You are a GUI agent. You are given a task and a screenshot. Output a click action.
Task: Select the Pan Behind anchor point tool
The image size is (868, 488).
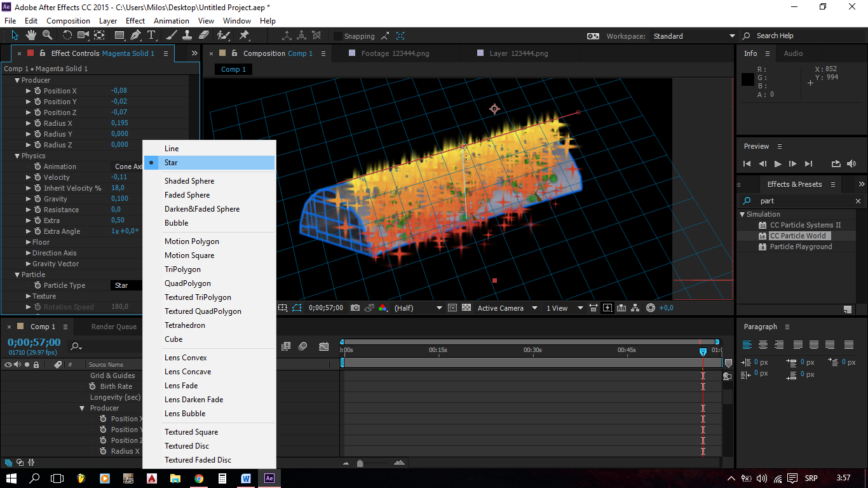pyautogui.click(x=99, y=35)
